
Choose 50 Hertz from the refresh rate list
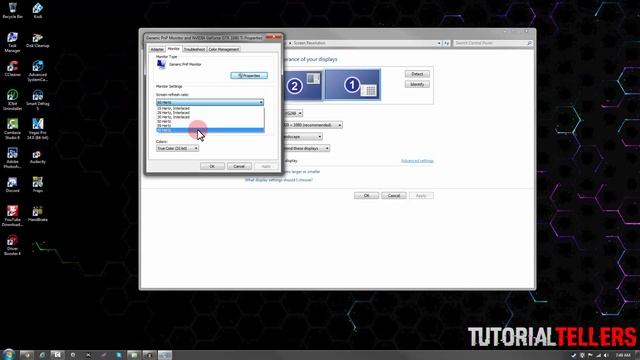210,121
